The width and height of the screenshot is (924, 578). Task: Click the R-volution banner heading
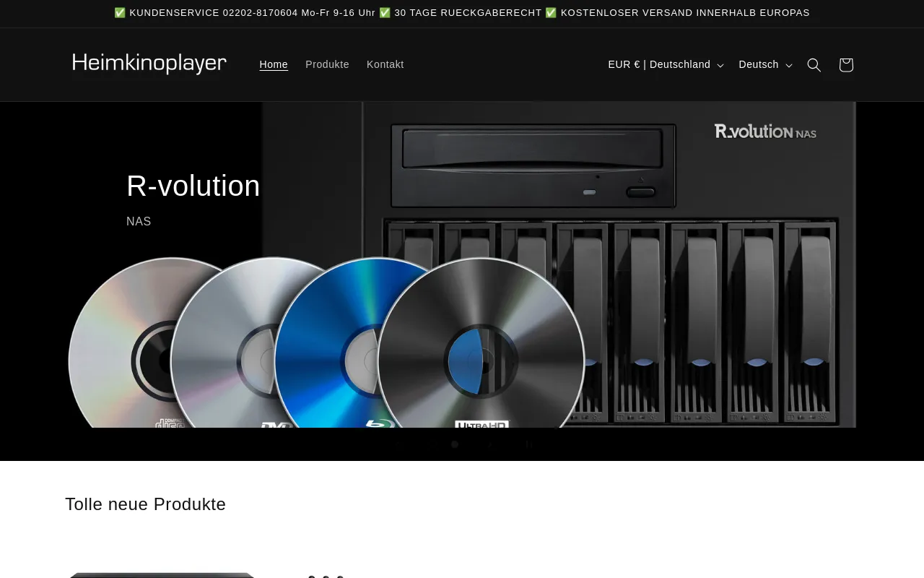(x=193, y=186)
